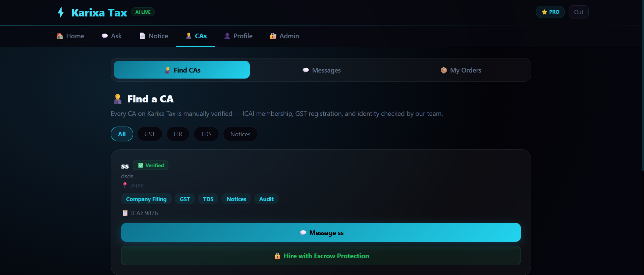Image resolution: width=644 pixels, height=275 pixels.
Task: Open the My Orders sub-tab
Action: (x=461, y=70)
